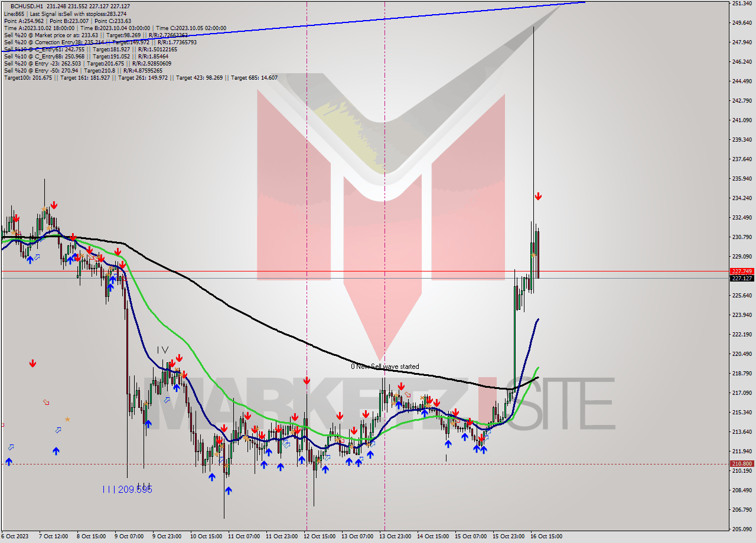Select the 208.490 price axis label
Viewport: 756px width, 543px height.
pyautogui.click(x=741, y=490)
